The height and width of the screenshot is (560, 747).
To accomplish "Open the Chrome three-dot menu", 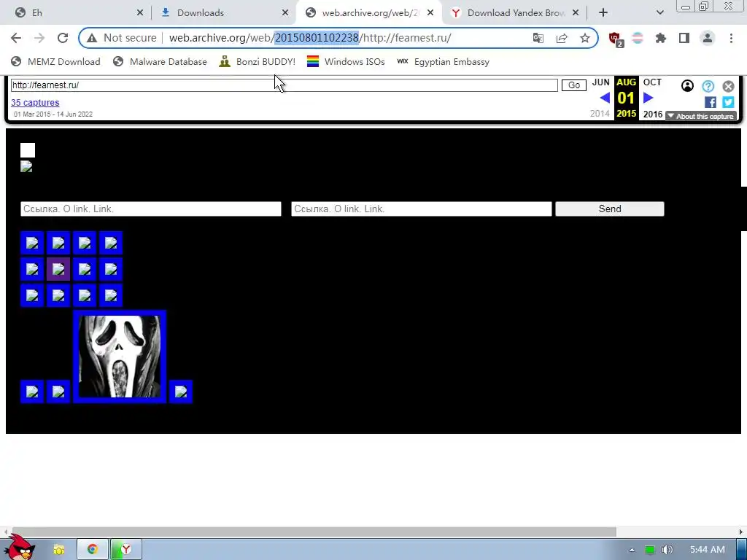I will [x=731, y=38].
